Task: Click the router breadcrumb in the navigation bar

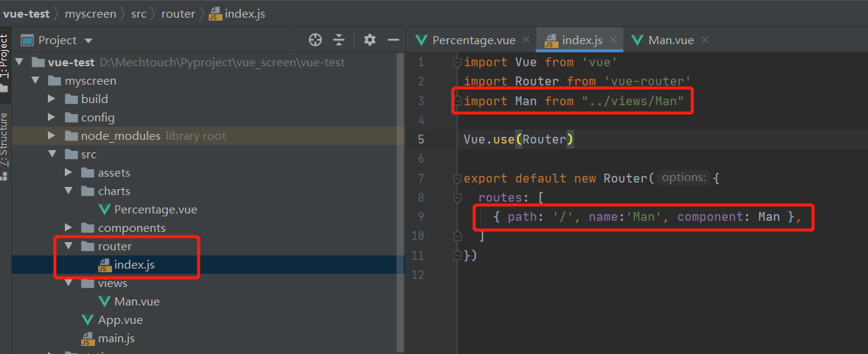Action: (178, 13)
